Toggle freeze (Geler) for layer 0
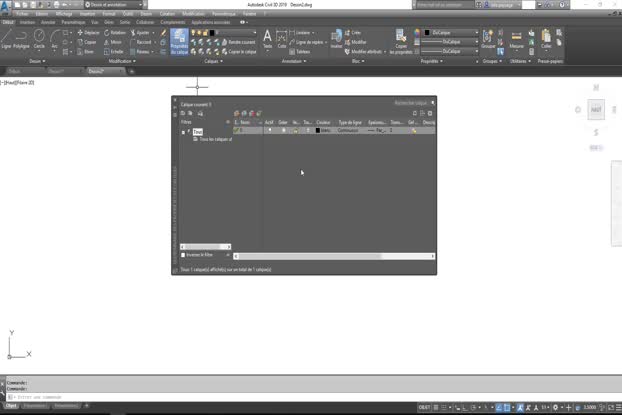Screen dimensions: 622x415 coord(283,130)
